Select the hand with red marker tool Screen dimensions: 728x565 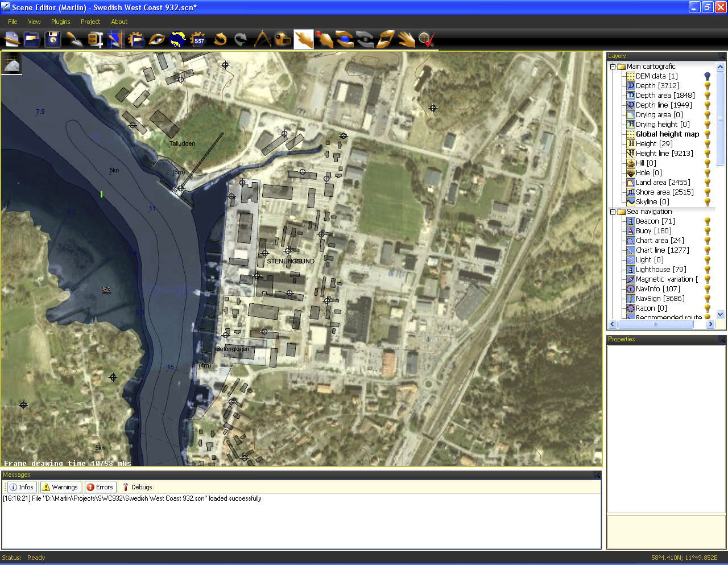pos(324,39)
